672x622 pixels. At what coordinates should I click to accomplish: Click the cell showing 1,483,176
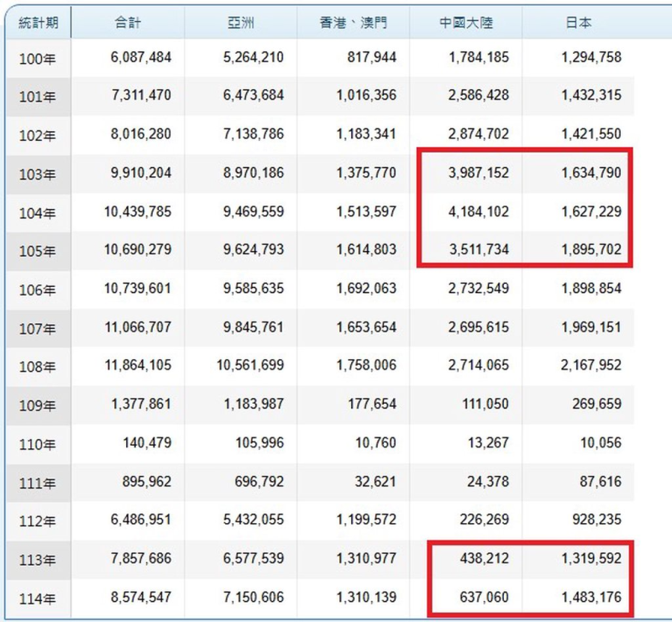pos(591,597)
